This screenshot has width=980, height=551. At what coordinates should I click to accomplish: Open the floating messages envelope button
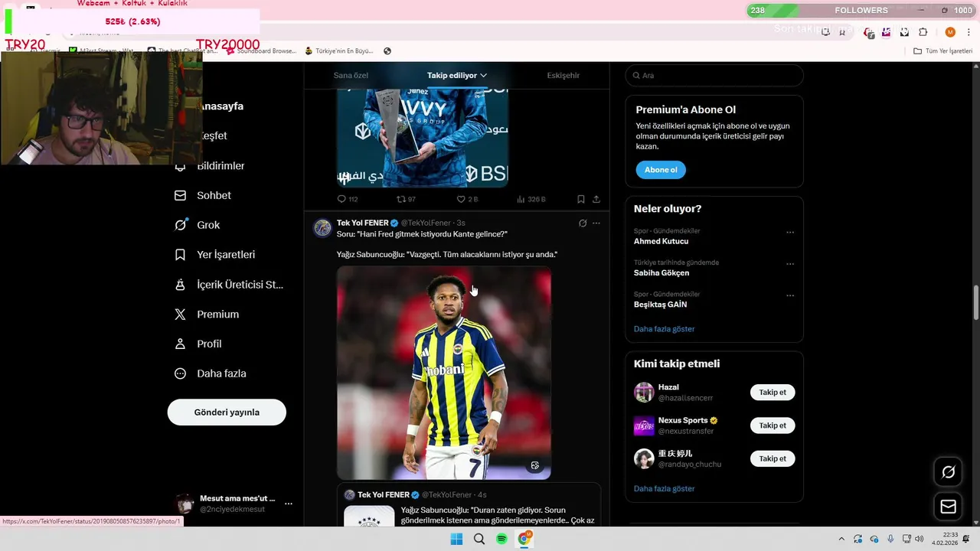point(948,507)
